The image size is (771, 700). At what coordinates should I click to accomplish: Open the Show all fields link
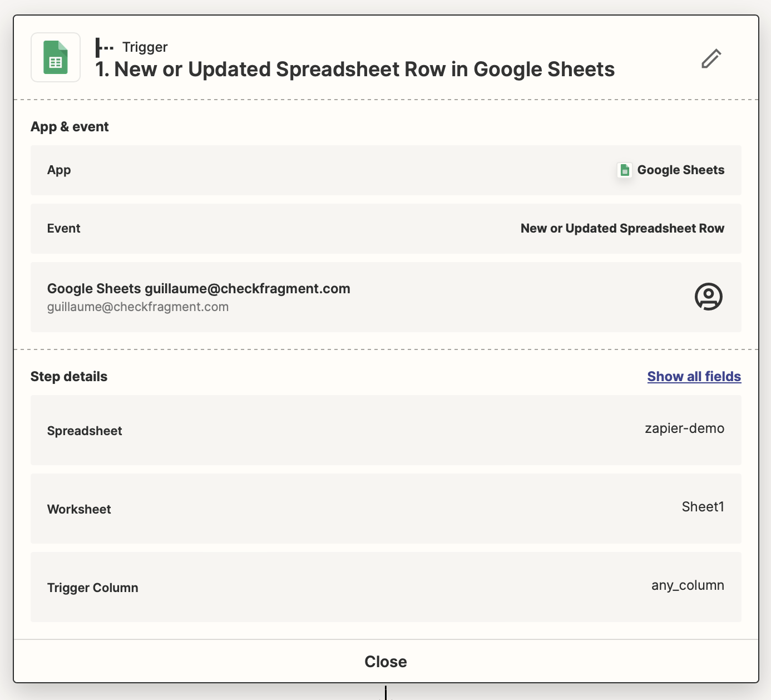[694, 377]
